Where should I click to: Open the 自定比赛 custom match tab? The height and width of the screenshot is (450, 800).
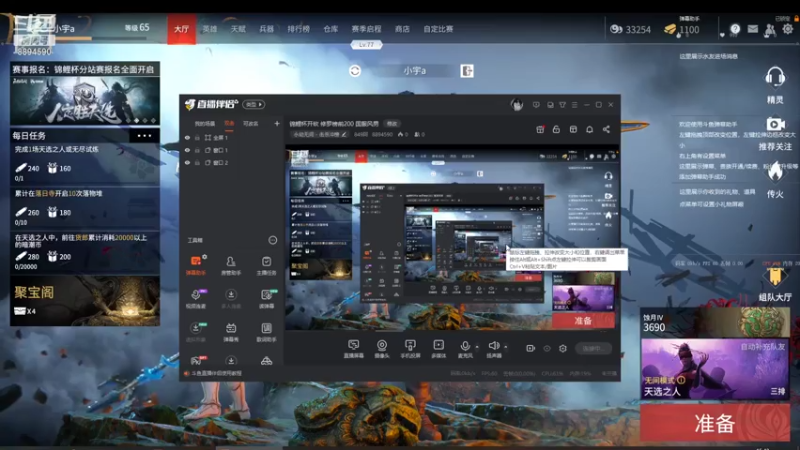tap(438, 29)
